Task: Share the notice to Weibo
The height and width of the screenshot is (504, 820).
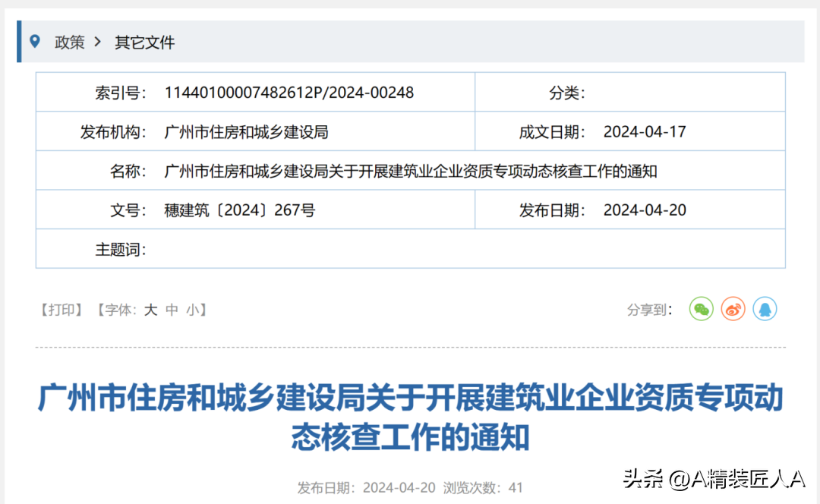Action: [733, 309]
